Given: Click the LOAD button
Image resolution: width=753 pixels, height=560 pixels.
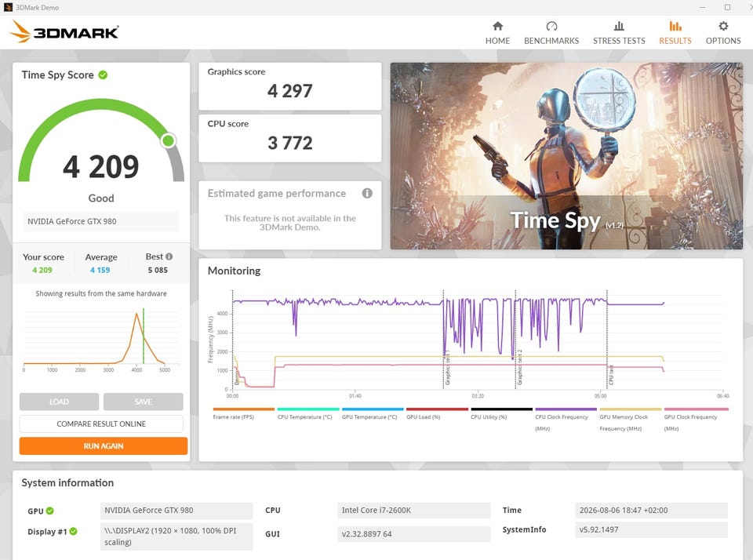Looking at the screenshot, I should (59, 402).
